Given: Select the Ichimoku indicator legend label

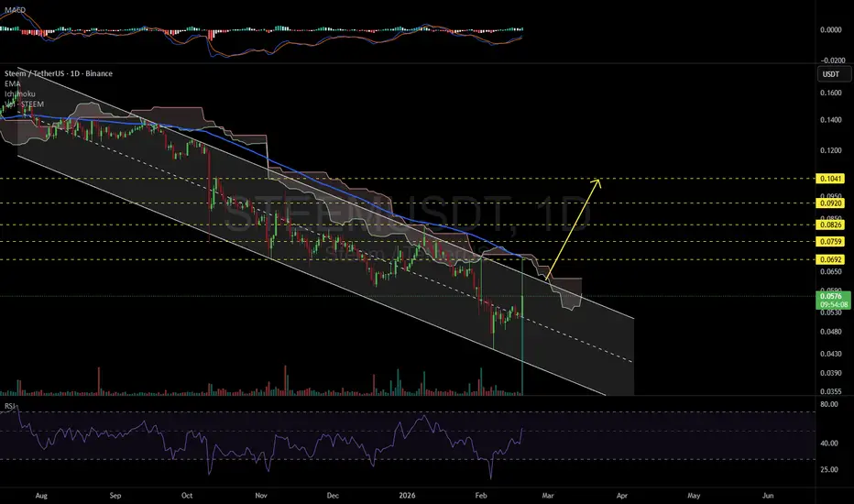Looking at the screenshot, I should click(19, 93).
